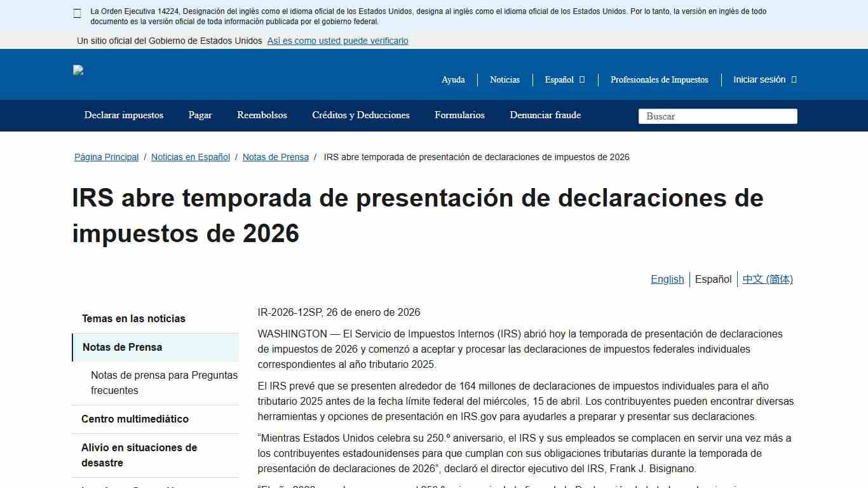Open the Formularios menu
The height and width of the screenshot is (488, 868).
pyautogui.click(x=459, y=115)
